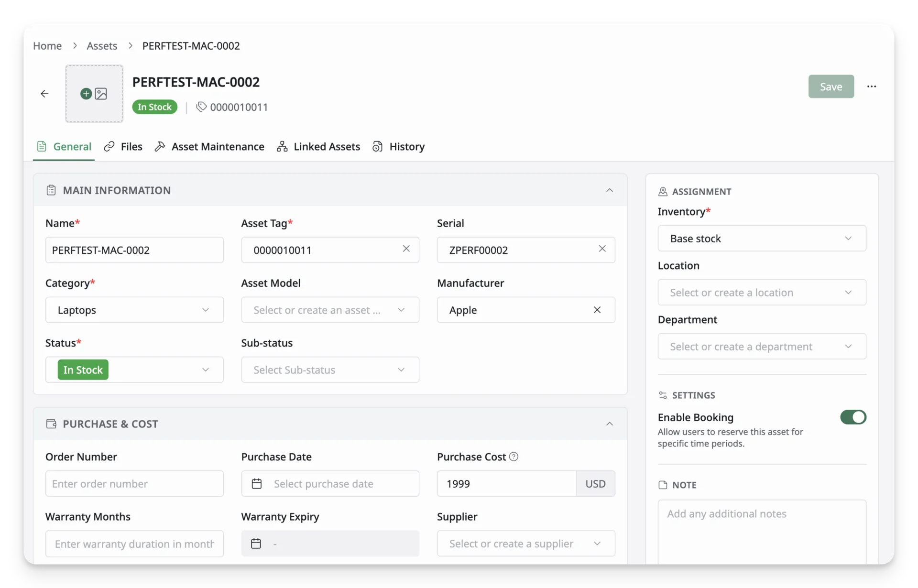Screen dimensions: 918x588
Task: Click the Purchase Cost help icon
Action: coord(514,457)
